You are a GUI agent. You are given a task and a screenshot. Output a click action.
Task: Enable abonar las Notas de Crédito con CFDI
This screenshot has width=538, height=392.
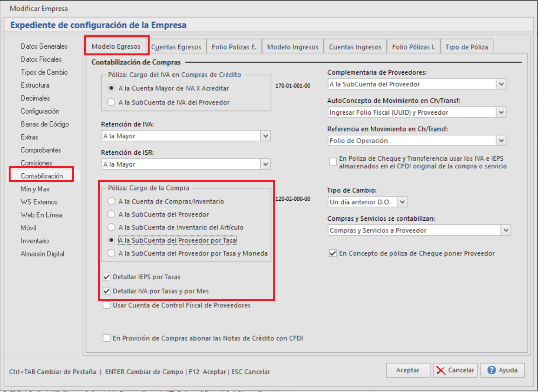(x=106, y=338)
